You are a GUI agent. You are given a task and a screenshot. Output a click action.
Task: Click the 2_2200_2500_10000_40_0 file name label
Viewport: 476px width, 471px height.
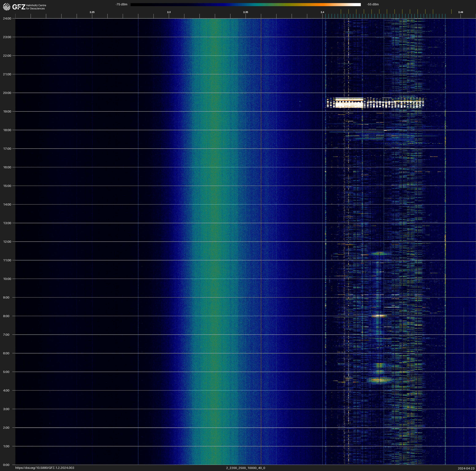point(246,468)
